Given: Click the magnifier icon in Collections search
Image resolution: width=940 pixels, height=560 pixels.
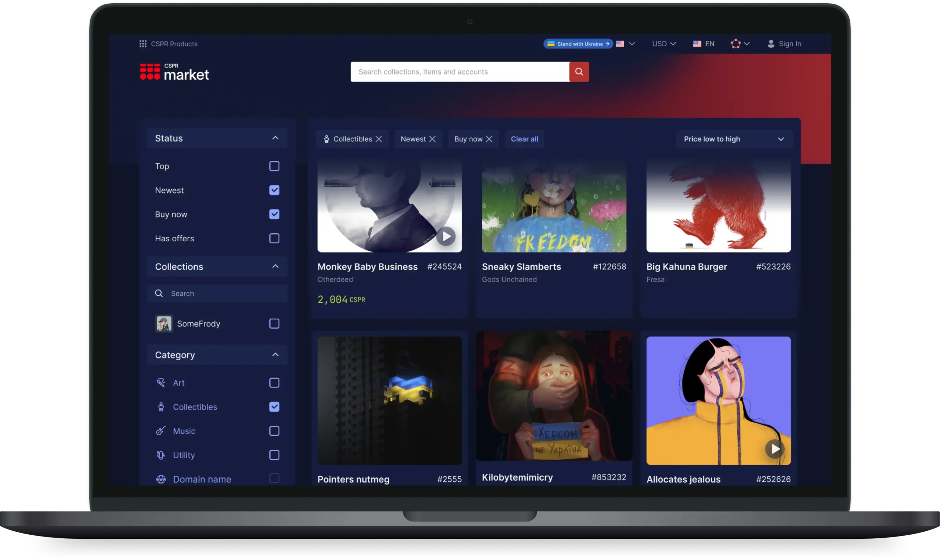Looking at the screenshot, I should pos(159,293).
